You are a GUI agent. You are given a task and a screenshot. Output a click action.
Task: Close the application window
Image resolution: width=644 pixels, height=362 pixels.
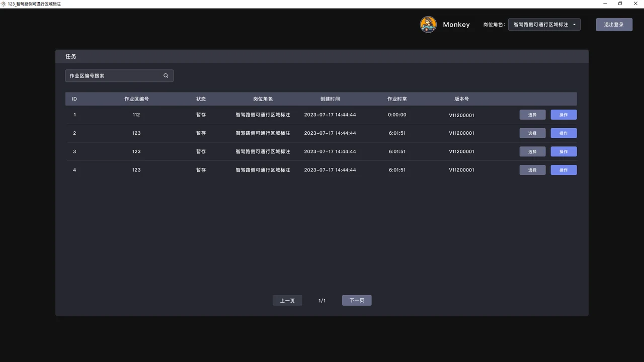tap(635, 4)
